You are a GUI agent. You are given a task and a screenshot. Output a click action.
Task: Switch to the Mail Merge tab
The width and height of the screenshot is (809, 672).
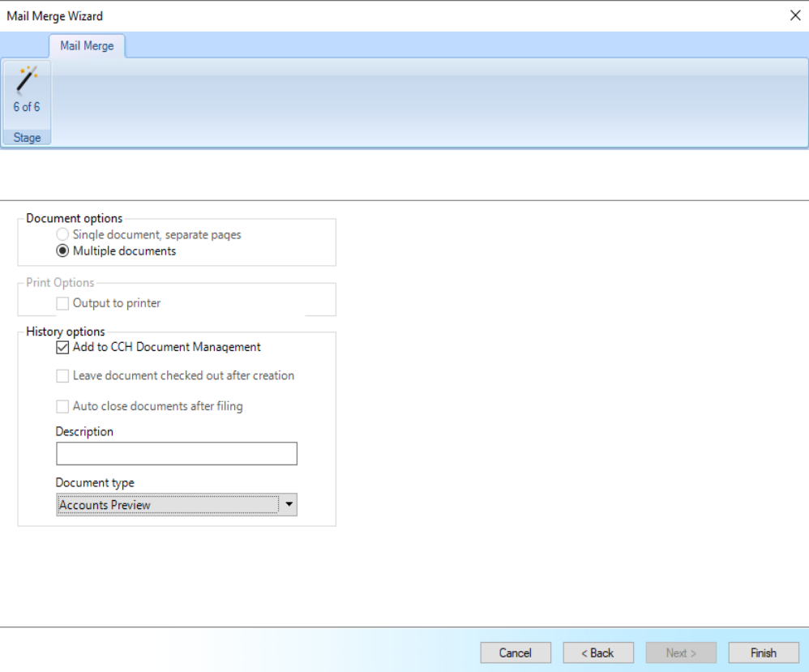(87, 46)
